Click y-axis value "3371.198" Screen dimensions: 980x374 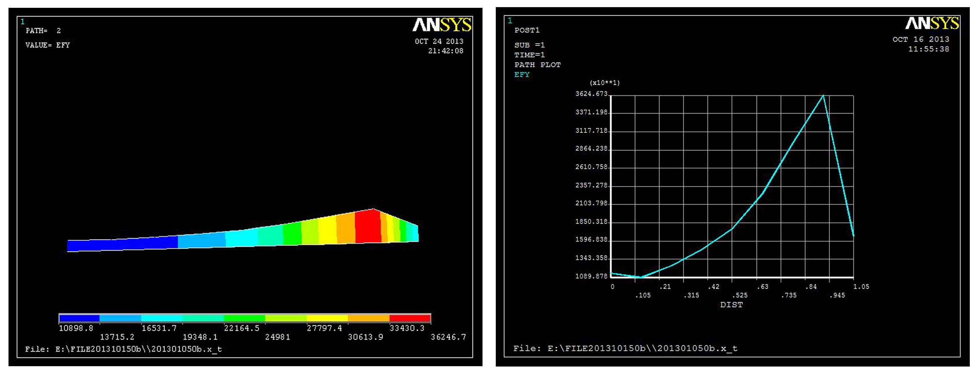click(592, 112)
